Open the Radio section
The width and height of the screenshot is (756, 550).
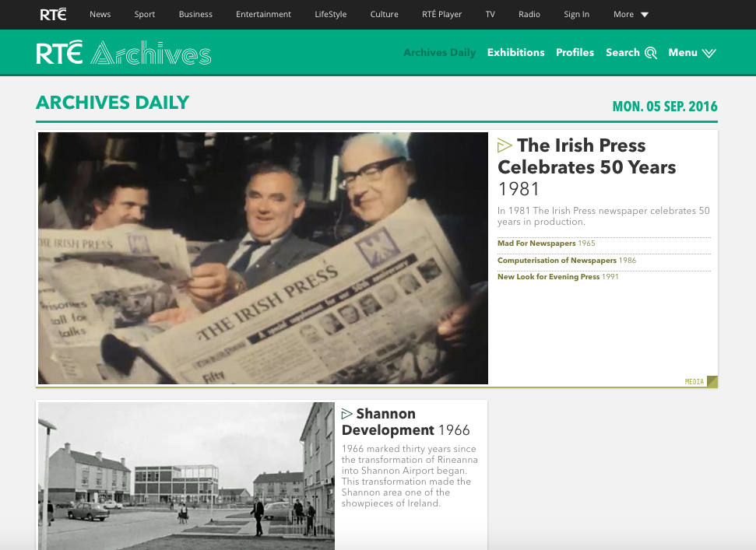[x=529, y=15]
